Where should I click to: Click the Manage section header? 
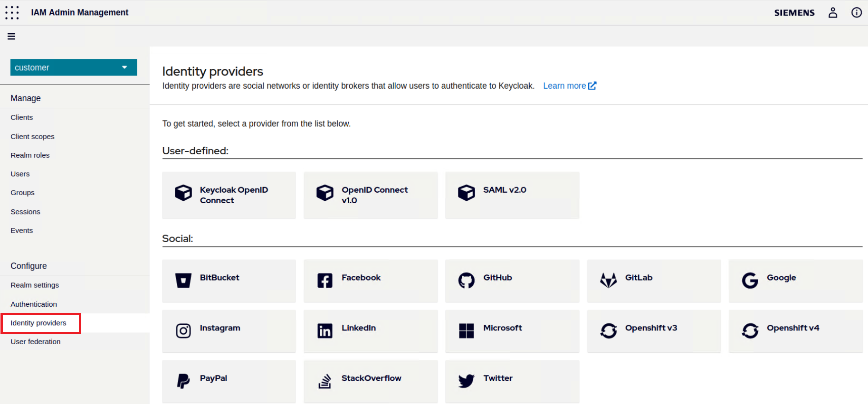[26, 98]
